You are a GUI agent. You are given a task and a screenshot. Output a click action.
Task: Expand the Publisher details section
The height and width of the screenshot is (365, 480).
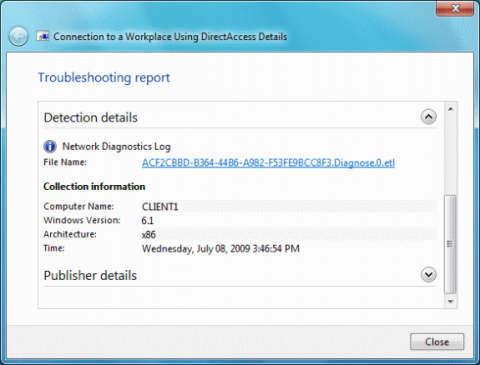point(428,275)
